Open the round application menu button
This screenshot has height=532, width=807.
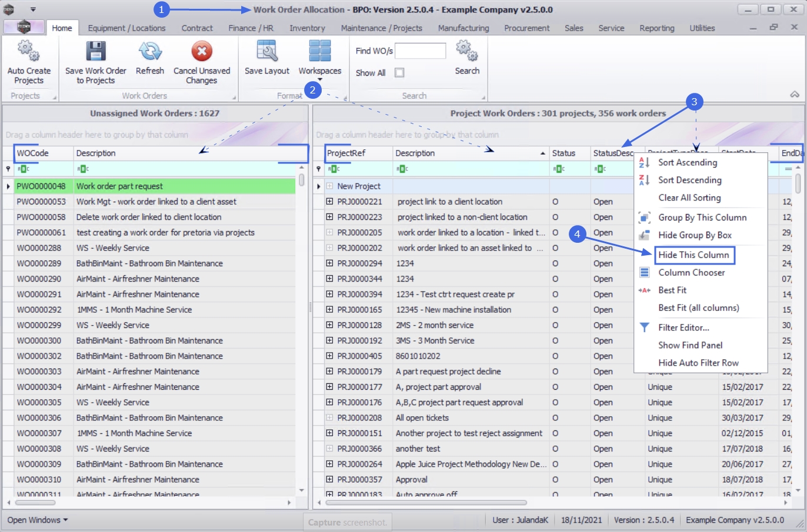coord(24,27)
